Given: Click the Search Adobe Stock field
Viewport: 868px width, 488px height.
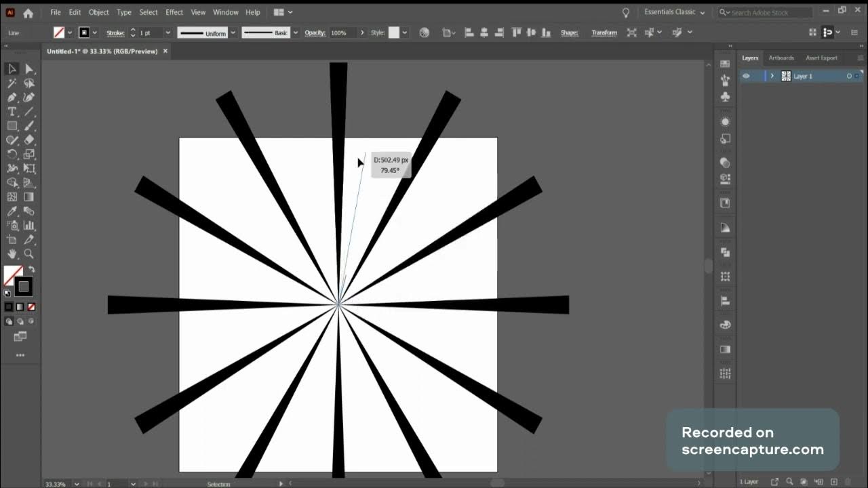Looking at the screenshot, I should [765, 12].
